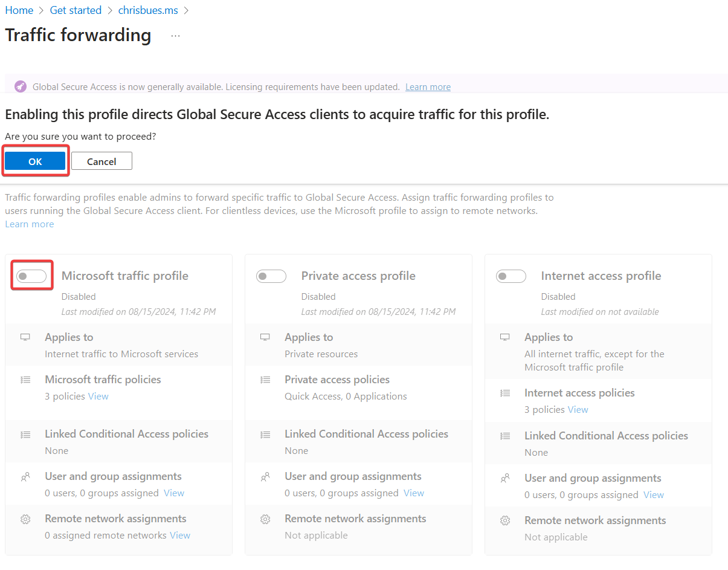Open Get started from the breadcrumb trail
This screenshot has width=728, height=570.
pos(76,10)
